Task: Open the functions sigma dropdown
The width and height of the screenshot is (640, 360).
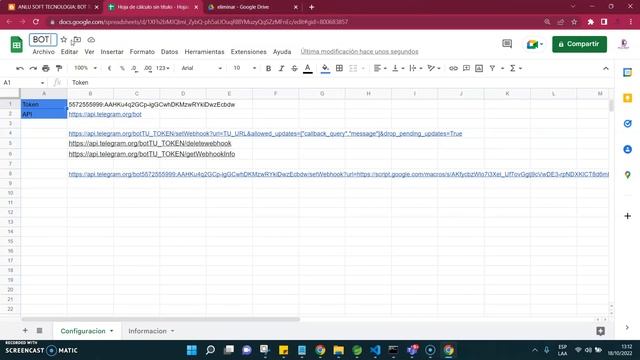Action: click(x=516, y=69)
